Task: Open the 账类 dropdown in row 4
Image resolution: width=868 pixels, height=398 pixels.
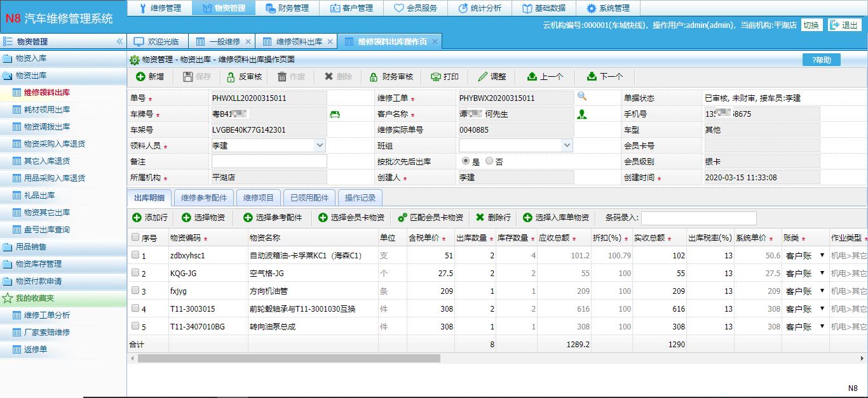Action: pyautogui.click(x=804, y=308)
